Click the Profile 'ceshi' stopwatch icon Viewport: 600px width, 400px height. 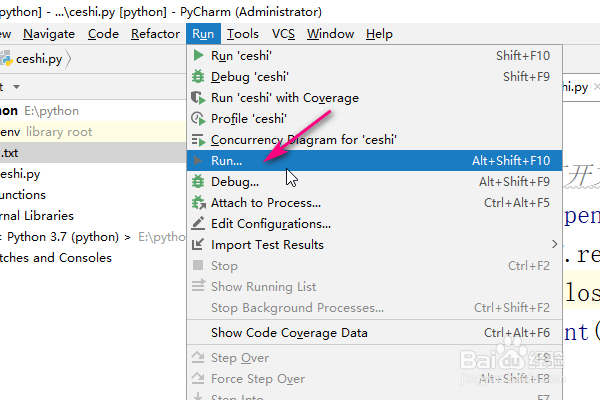point(198,119)
